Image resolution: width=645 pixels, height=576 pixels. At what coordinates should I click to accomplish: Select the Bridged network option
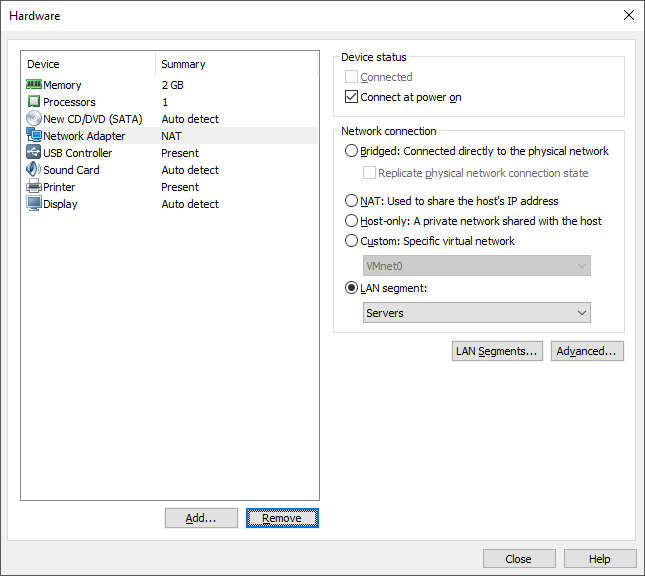coord(351,151)
